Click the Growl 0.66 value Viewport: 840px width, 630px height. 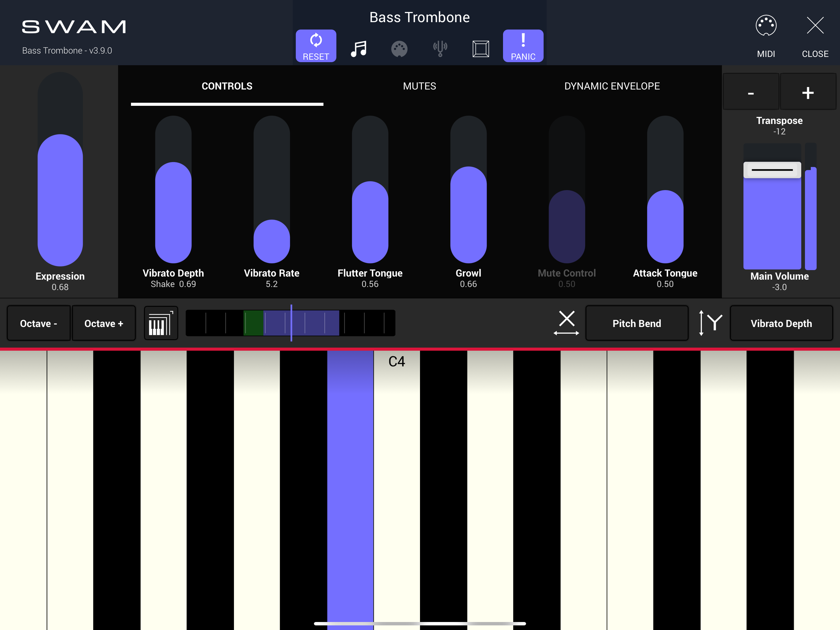point(468,284)
